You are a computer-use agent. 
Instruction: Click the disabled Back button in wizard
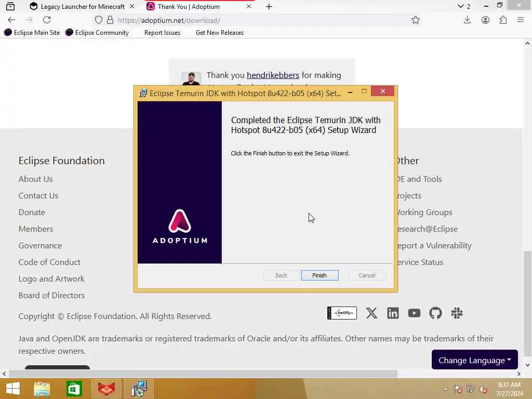(281, 275)
